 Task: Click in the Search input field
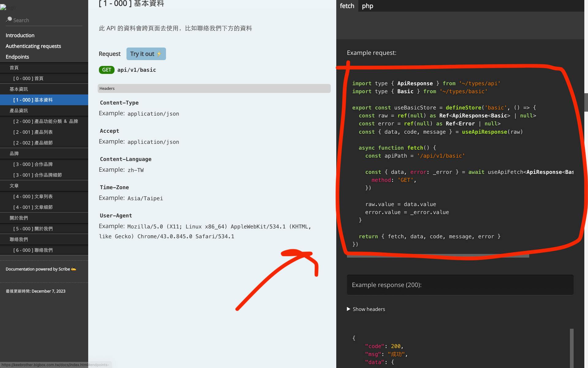point(46,20)
